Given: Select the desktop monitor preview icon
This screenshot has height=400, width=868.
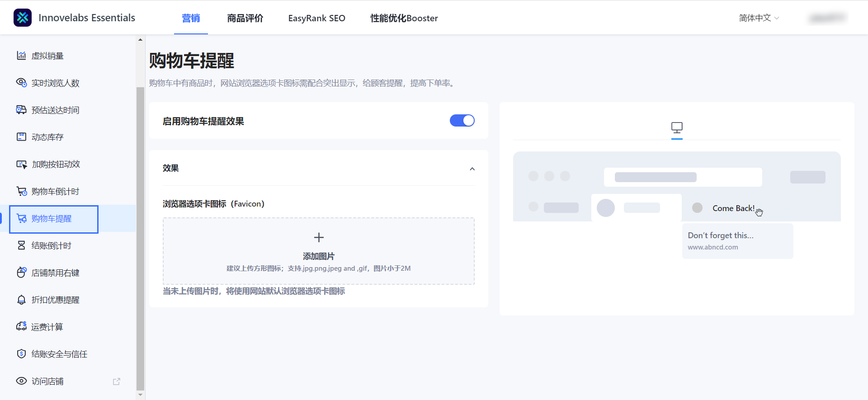Looking at the screenshot, I should point(677,128).
